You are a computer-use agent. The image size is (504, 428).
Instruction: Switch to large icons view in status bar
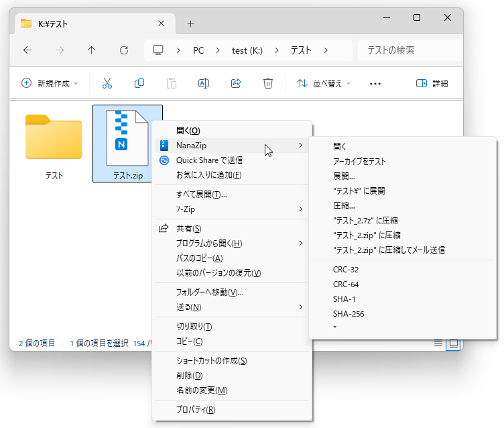point(454,343)
